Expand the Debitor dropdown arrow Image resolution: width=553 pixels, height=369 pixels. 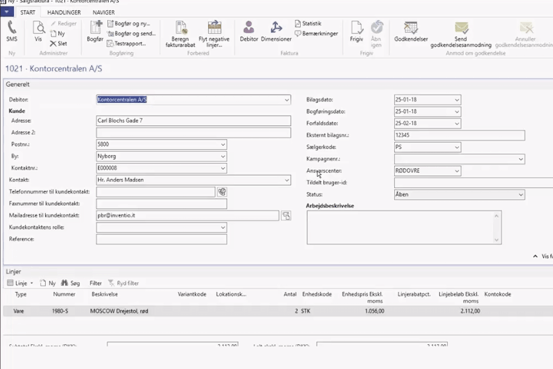click(287, 100)
